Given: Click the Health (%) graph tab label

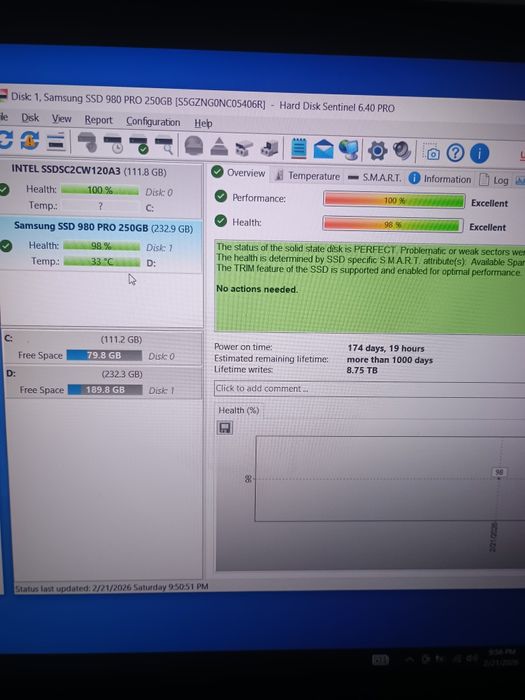Looking at the screenshot, I should (239, 410).
